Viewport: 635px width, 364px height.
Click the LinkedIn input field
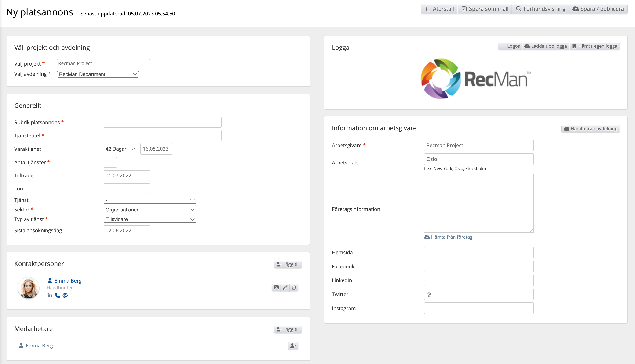(x=479, y=280)
